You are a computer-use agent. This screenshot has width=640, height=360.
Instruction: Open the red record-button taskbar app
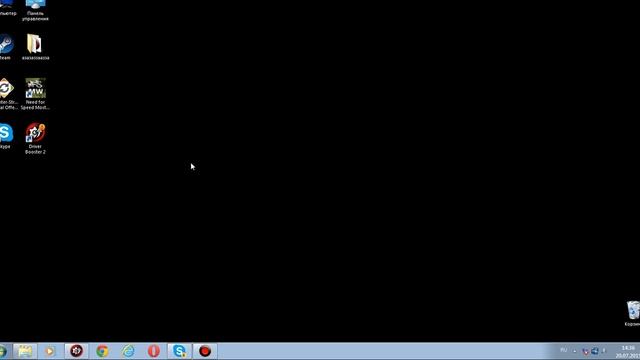click(205, 351)
